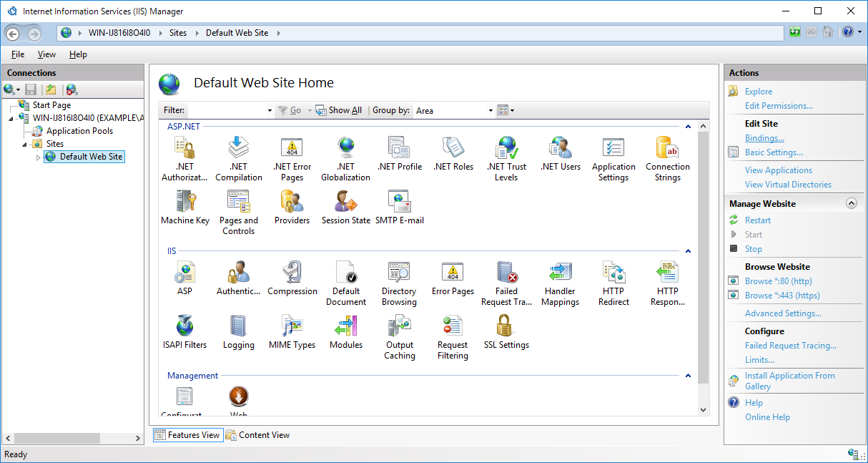This screenshot has width=868, height=463.
Task: Open Handler Mappings feature
Action: point(561,283)
